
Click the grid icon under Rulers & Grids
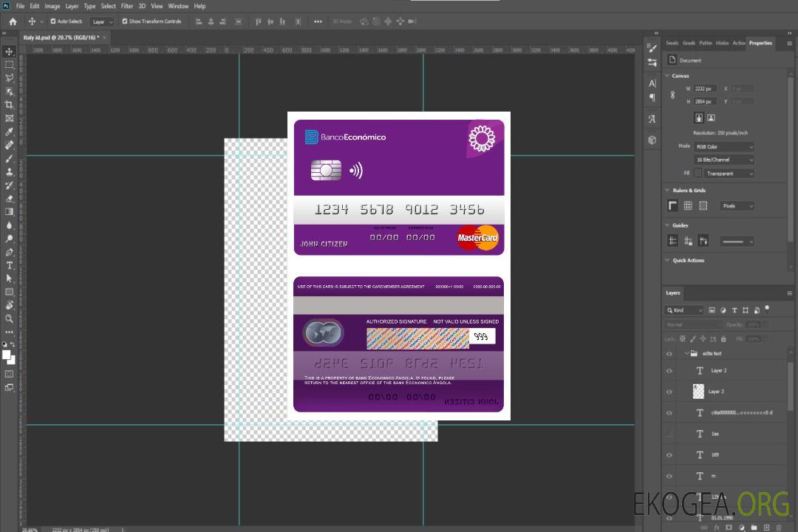click(x=688, y=205)
